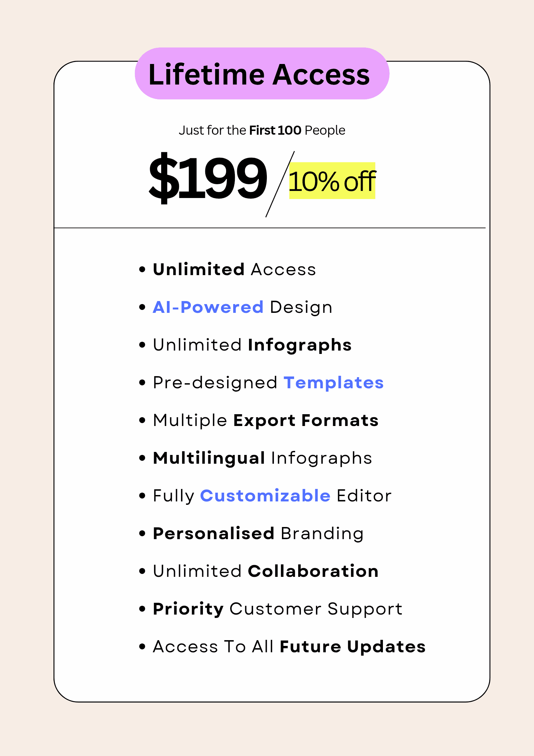
Task: Click the yellow 10% off highlight
Action: [332, 181]
